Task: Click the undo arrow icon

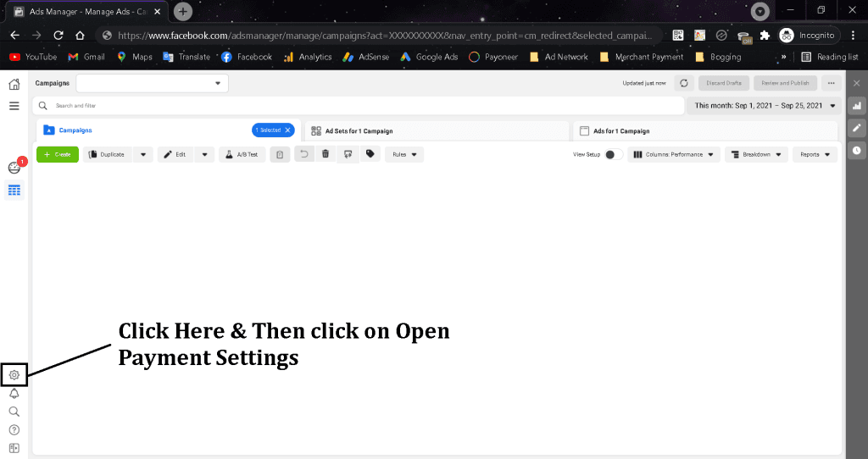Action: [x=304, y=154]
